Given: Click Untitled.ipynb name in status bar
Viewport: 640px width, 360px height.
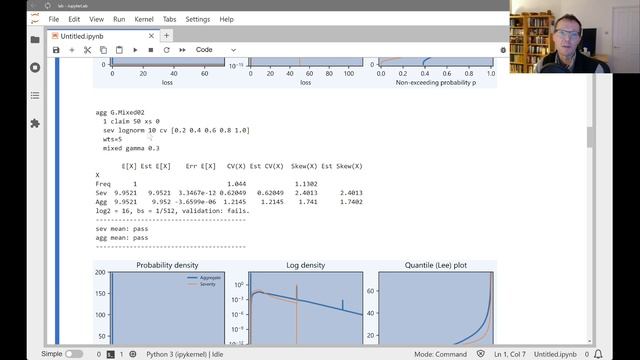Looking at the screenshot, I should tap(555, 354).
